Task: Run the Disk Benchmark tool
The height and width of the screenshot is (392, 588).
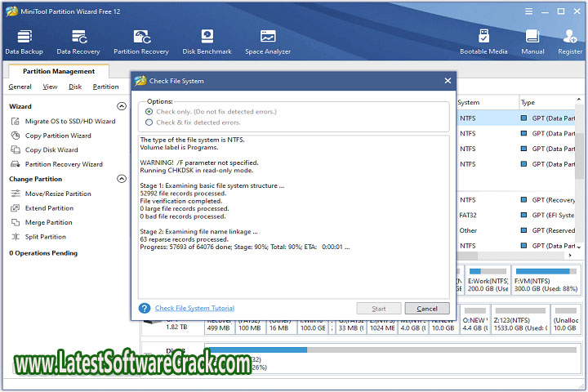Action: coord(207,41)
